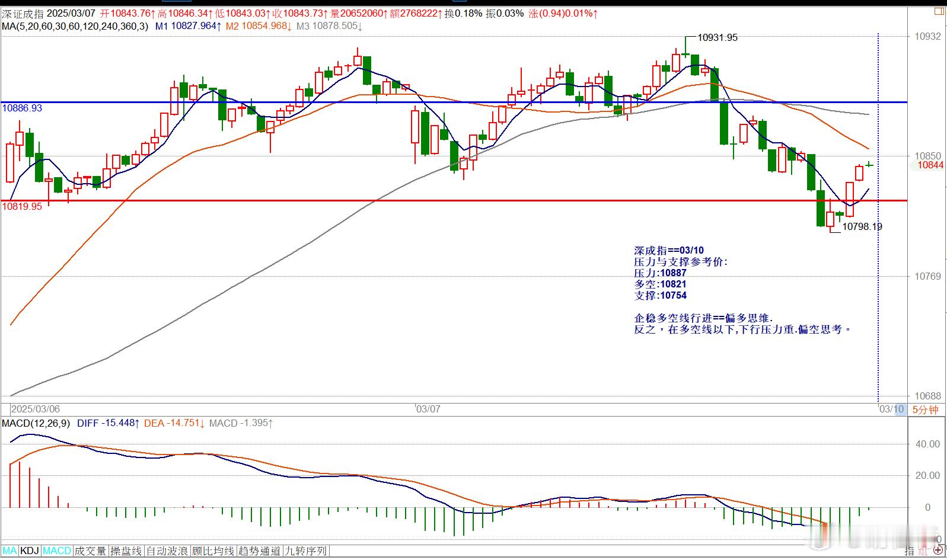Screen dimensions: 947x560
Task: Click the MACD(12,26,9) parameter label
Action: [x=36, y=423]
